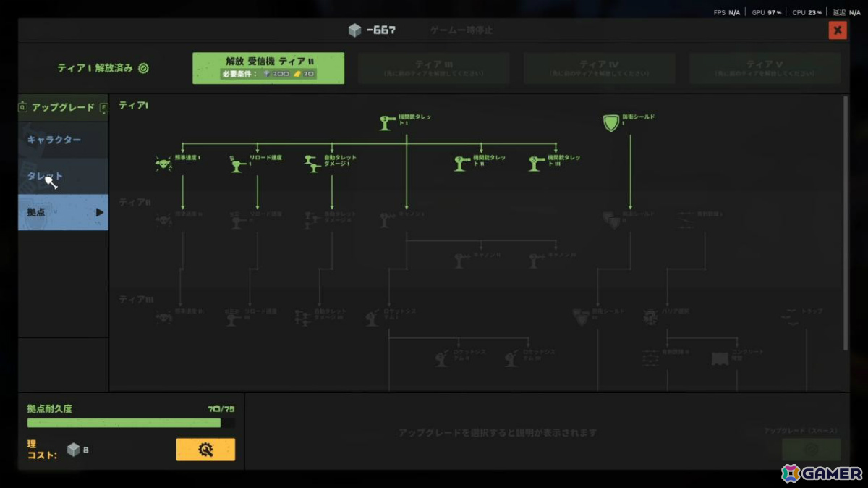
Task: Click the upgrade tree vertical scrollbar
Action: 846,222
